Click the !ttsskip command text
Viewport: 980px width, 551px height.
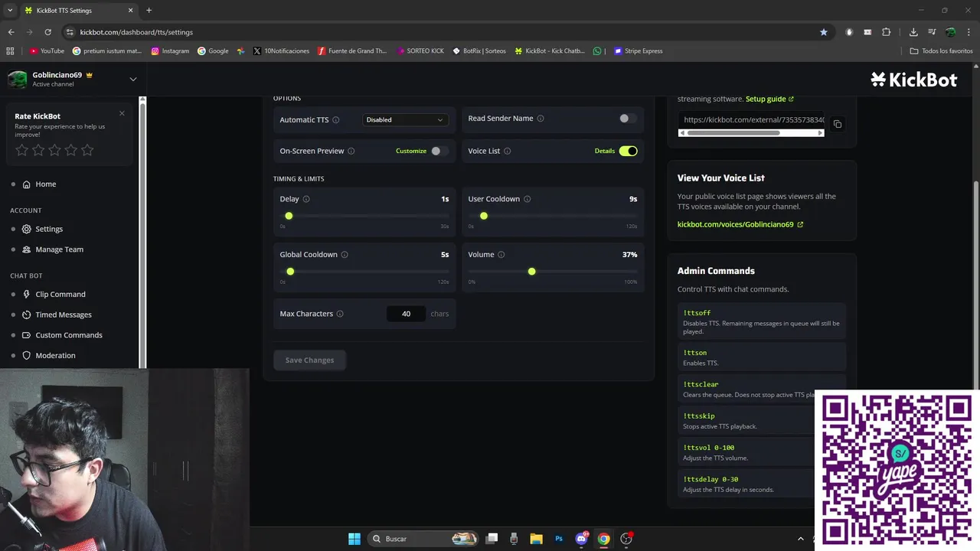(x=699, y=416)
